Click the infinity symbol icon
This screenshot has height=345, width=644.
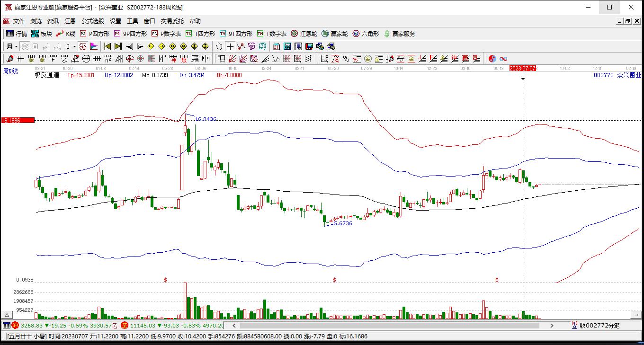tap(503, 59)
